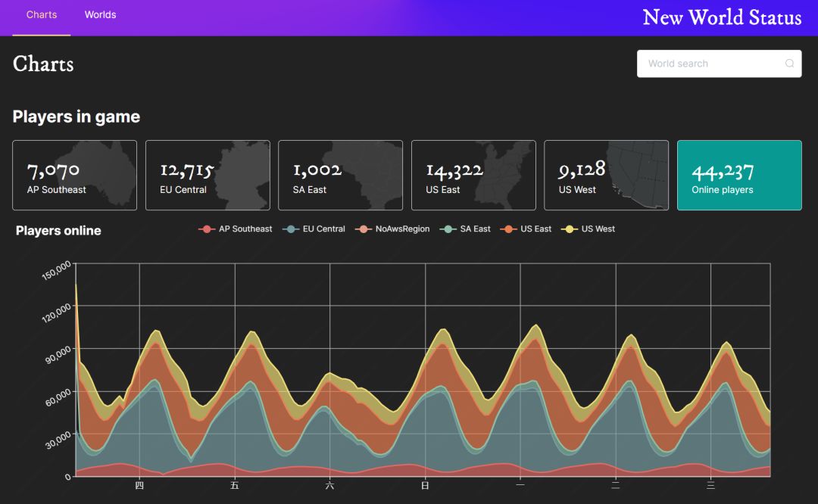Screen dimensions: 818x504
Task: Select the EU Central region card
Action: 208,175
